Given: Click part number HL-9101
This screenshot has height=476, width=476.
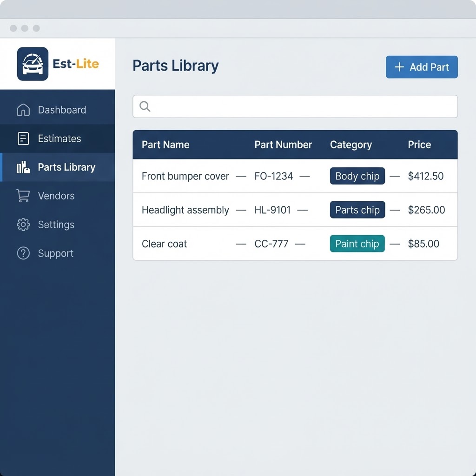Looking at the screenshot, I should tap(272, 210).
